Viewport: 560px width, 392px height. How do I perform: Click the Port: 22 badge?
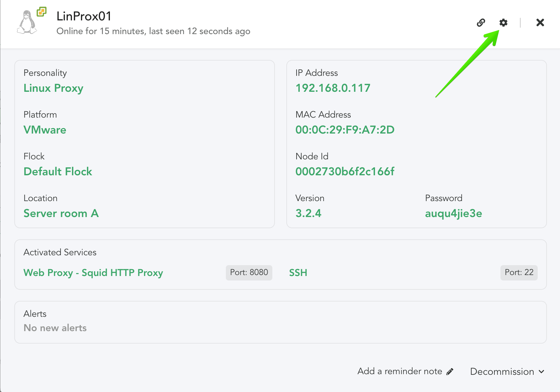[519, 272]
